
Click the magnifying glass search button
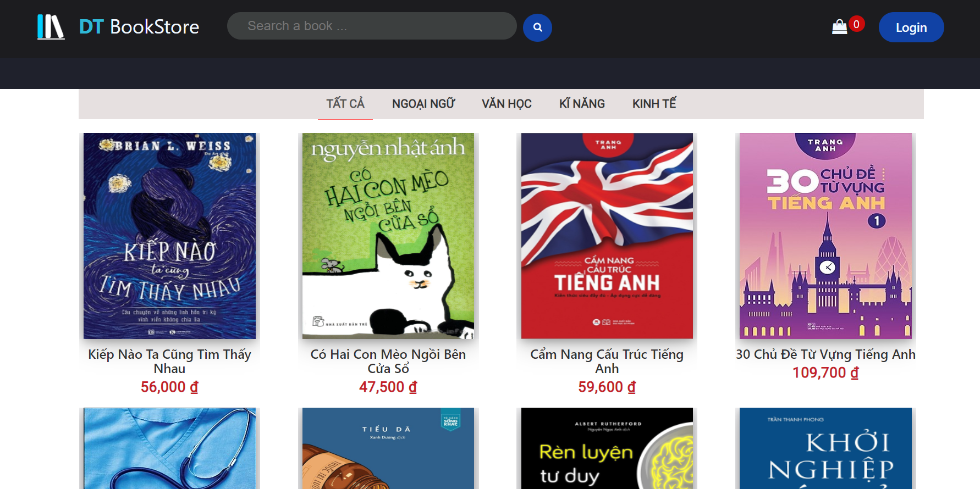pos(537,27)
